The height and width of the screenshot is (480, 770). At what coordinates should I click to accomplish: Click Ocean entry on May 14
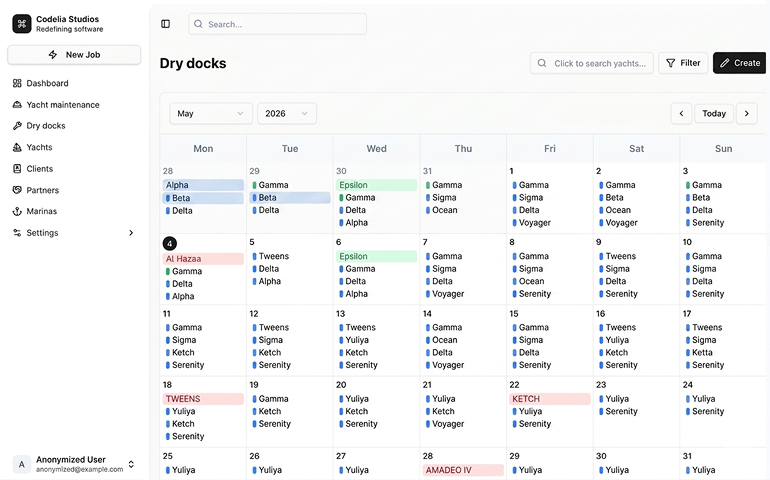tap(441, 340)
